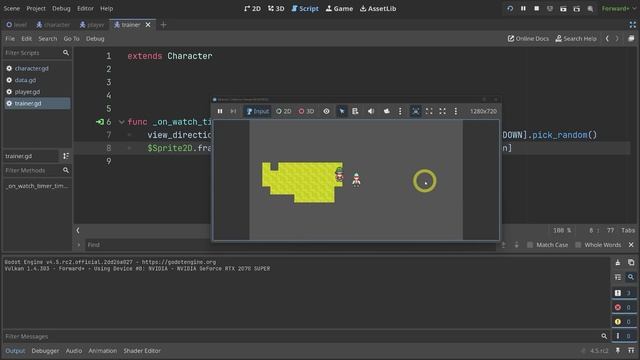Open the script editor File menu
640x360 pixels.
[10, 39]
